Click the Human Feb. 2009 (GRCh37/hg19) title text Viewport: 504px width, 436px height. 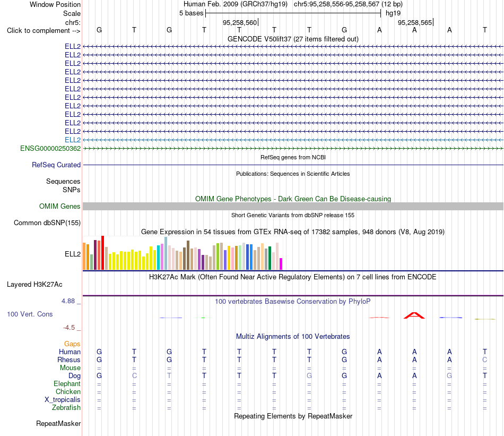237,4
